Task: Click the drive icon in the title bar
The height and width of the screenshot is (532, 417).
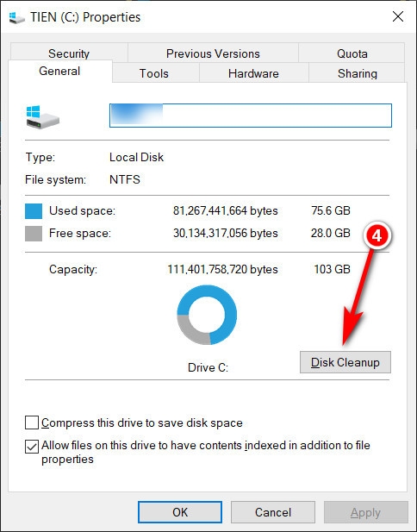Action: (16, 17)
